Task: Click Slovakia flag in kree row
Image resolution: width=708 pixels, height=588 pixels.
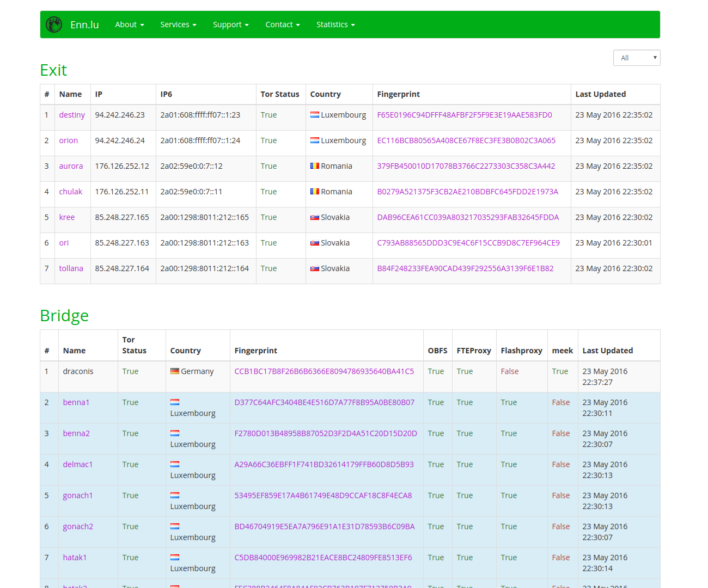Action: pos(315,217)
